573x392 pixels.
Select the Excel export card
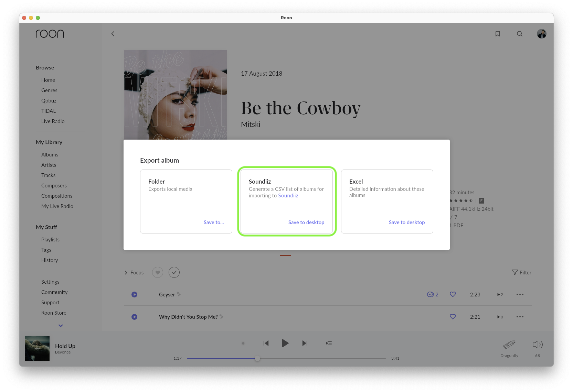[387, 202]
